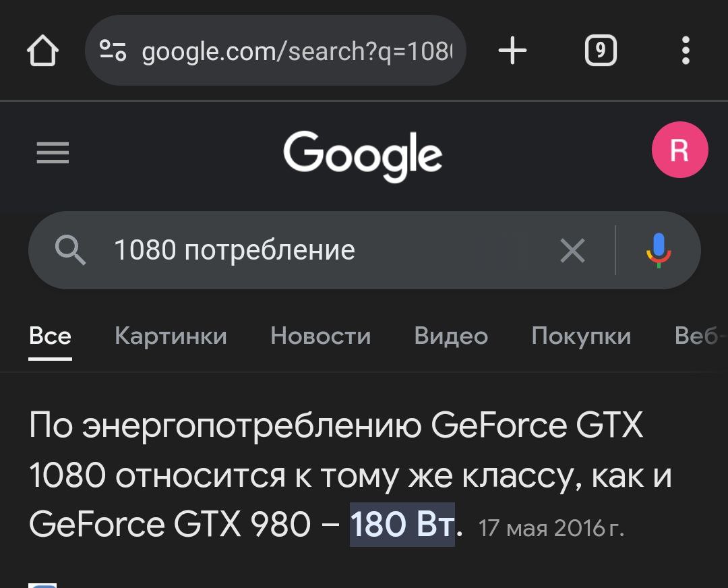This screenshot has width=728, height=588.
Task: Select the Все results tab
Action: coord(50,336)
